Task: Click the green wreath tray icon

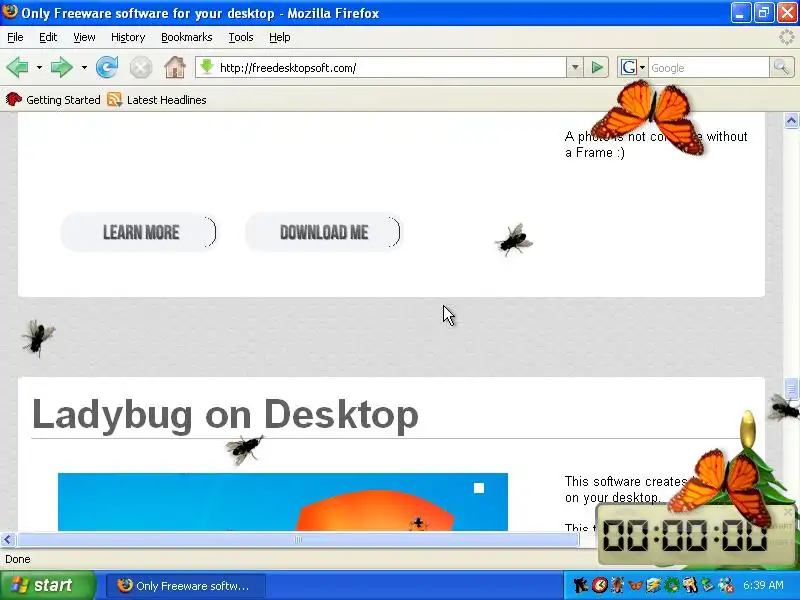Action: coord(672,585)
